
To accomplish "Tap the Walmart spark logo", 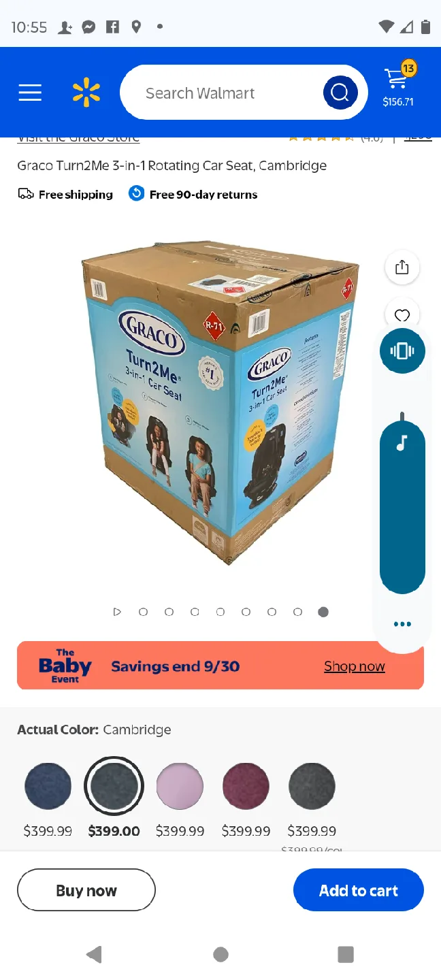I will [x=86, y=93].
